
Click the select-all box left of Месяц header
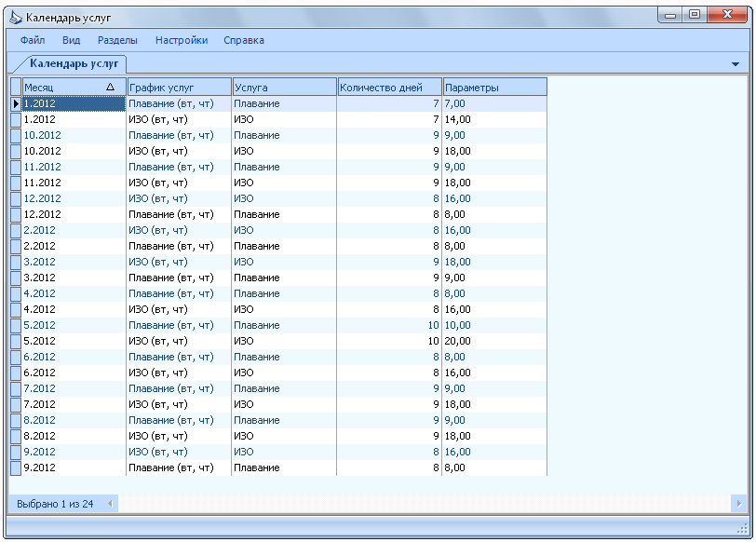pos(16,87)
